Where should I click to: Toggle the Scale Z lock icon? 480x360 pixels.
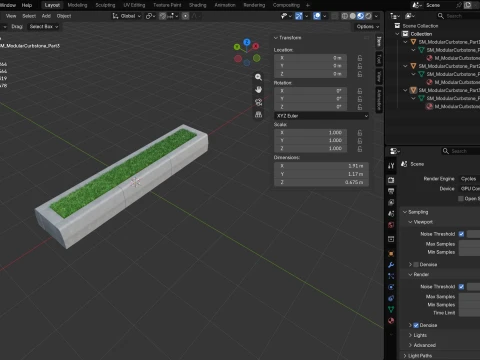[360, 149]
